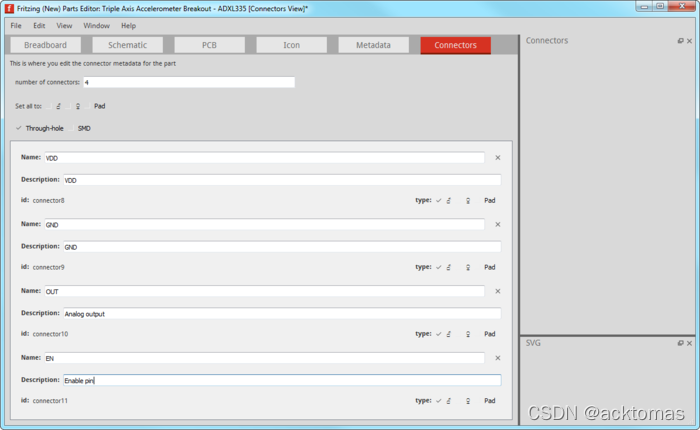This screenshot has height=430, width=700.
Task: Click the connector8 id text
Action: [x=48, y=200]
